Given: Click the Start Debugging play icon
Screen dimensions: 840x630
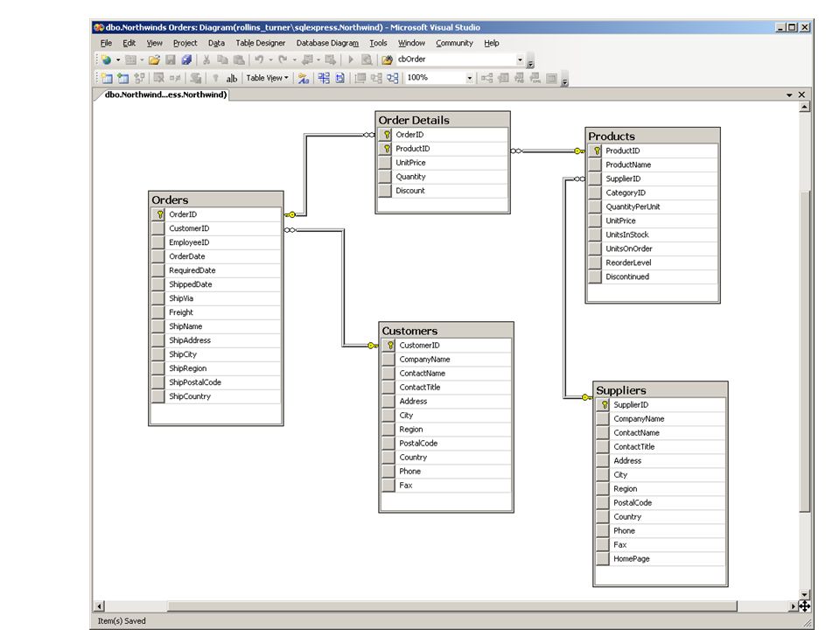Looking at the screenshot, I should point(351,60).
